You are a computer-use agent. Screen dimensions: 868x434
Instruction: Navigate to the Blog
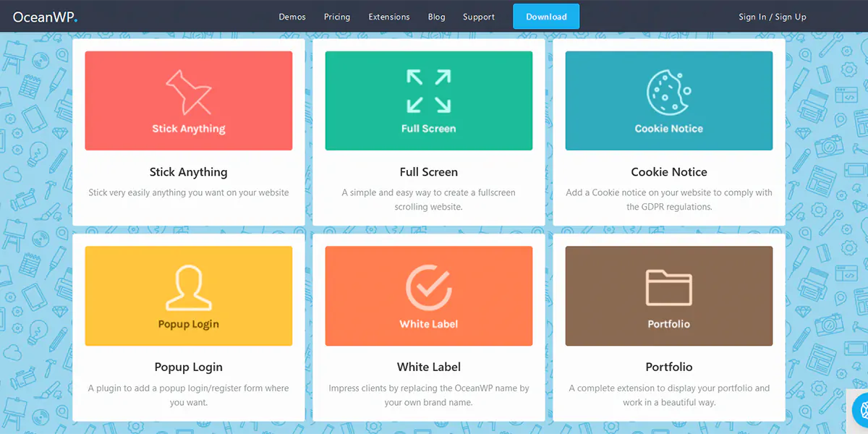tap(436, 17)
